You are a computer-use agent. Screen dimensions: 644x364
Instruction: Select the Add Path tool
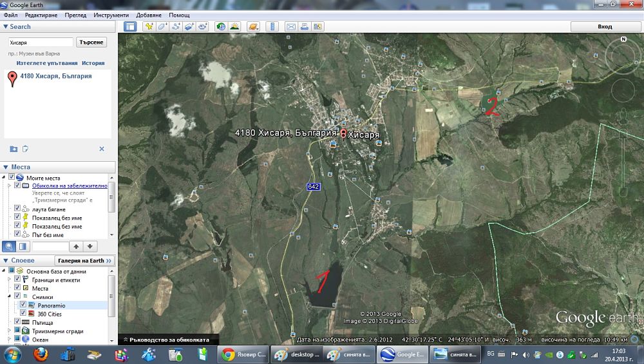point(176,26)
